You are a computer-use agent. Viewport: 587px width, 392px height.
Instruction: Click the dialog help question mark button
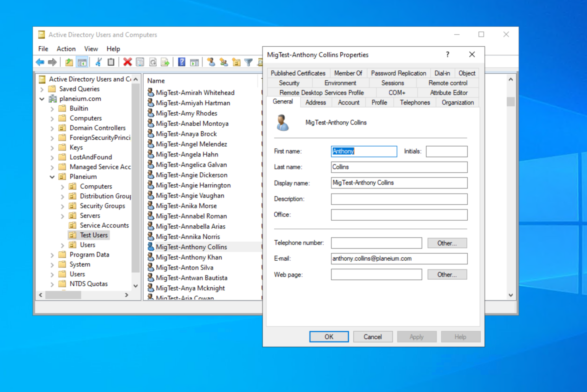(x=448, y=55)
